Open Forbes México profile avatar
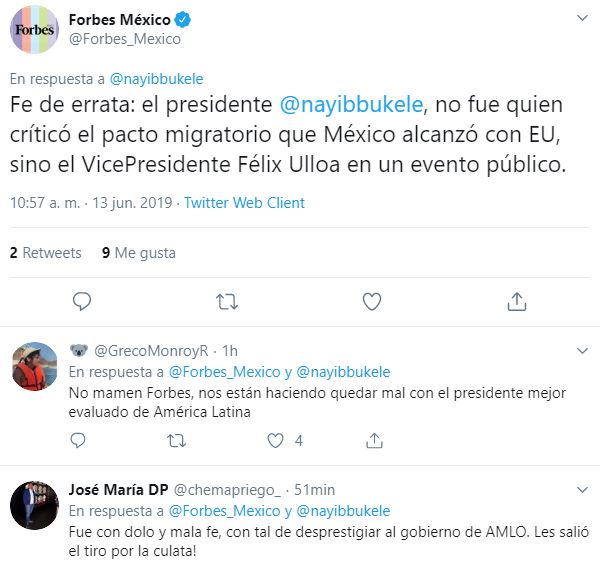 click(x=34, y=29)
